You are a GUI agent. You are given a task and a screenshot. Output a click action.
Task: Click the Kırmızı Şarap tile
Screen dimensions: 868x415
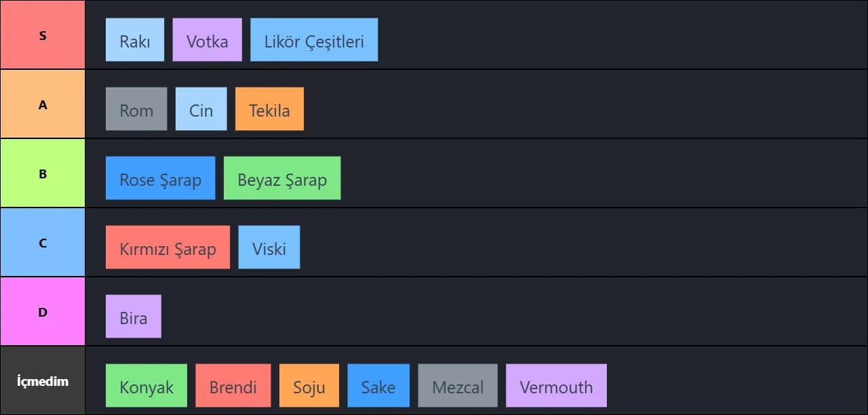pyautogui.click(x=167, y=248)
